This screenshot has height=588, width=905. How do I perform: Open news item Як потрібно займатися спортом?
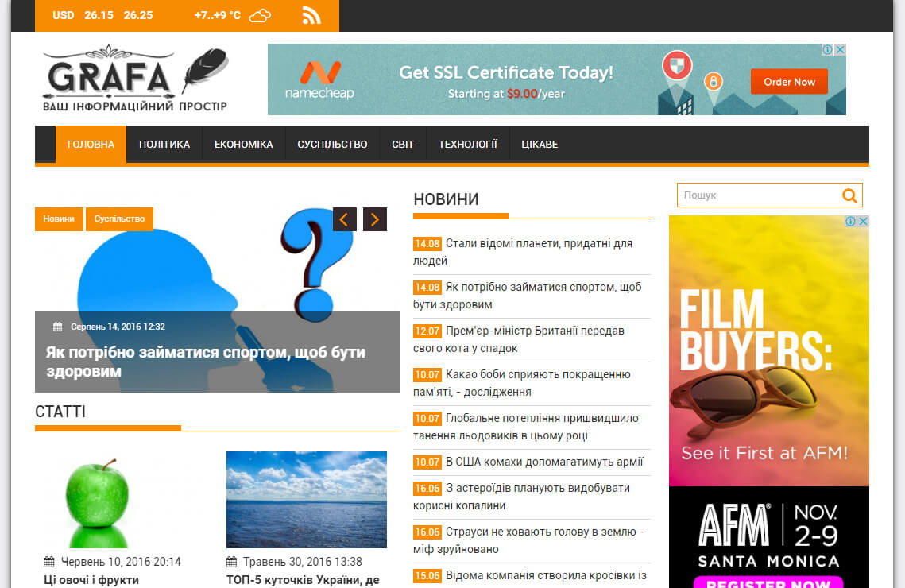[527, 296]
